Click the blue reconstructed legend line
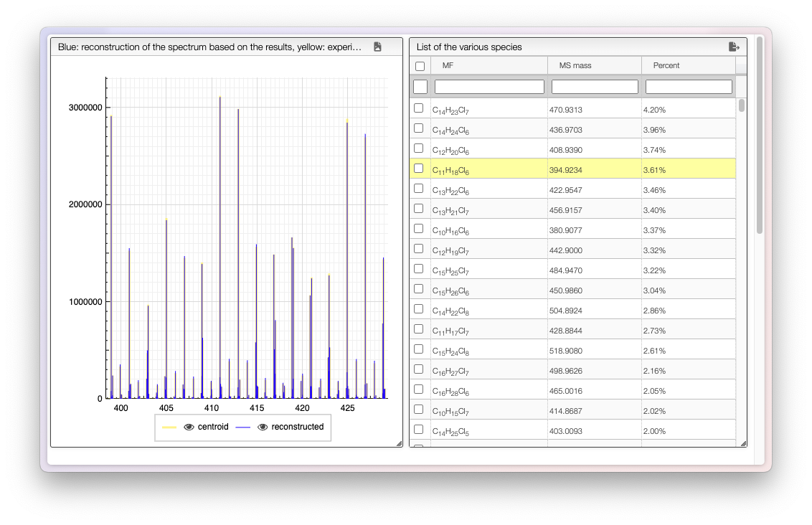Viewport: 812px width, 525px height. (242, 427)
